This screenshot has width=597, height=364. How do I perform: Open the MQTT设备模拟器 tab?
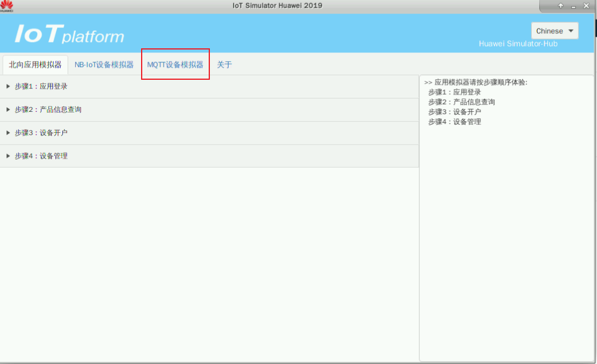175,65
